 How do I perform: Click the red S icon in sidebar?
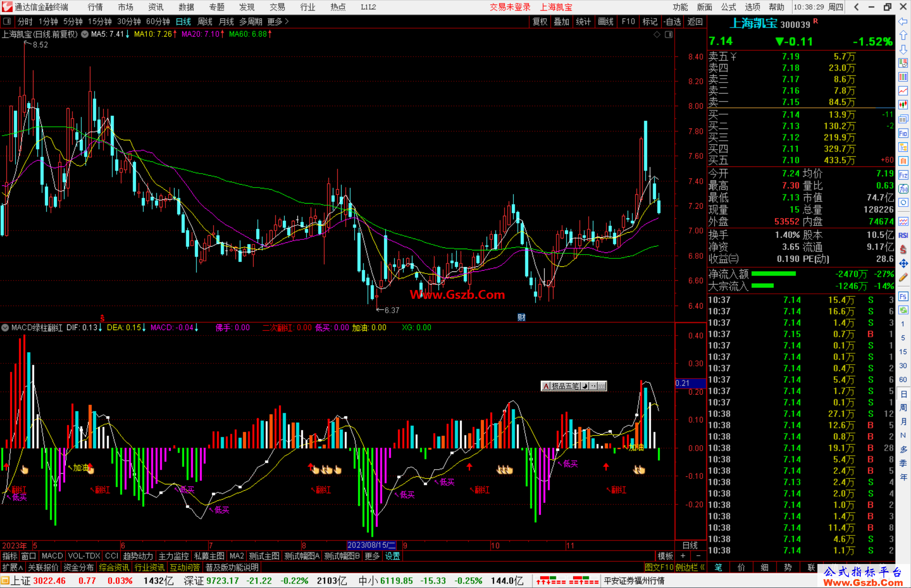(x=903, y=250)
